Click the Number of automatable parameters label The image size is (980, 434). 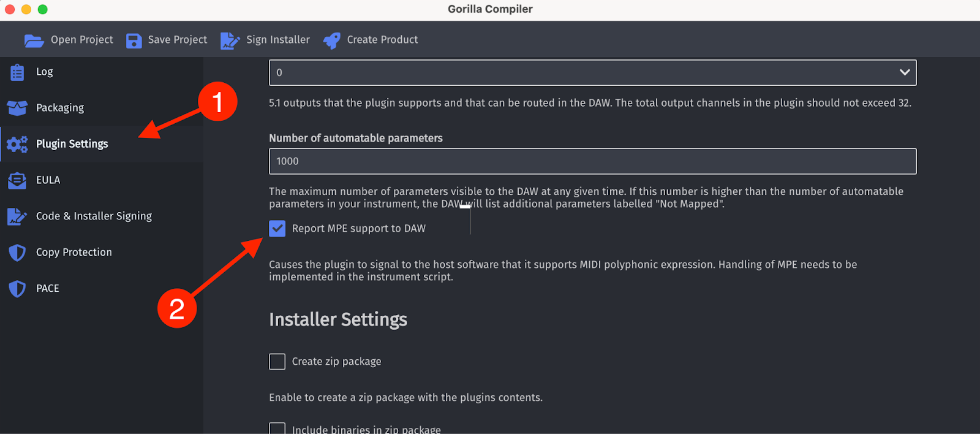coord(356,139)
